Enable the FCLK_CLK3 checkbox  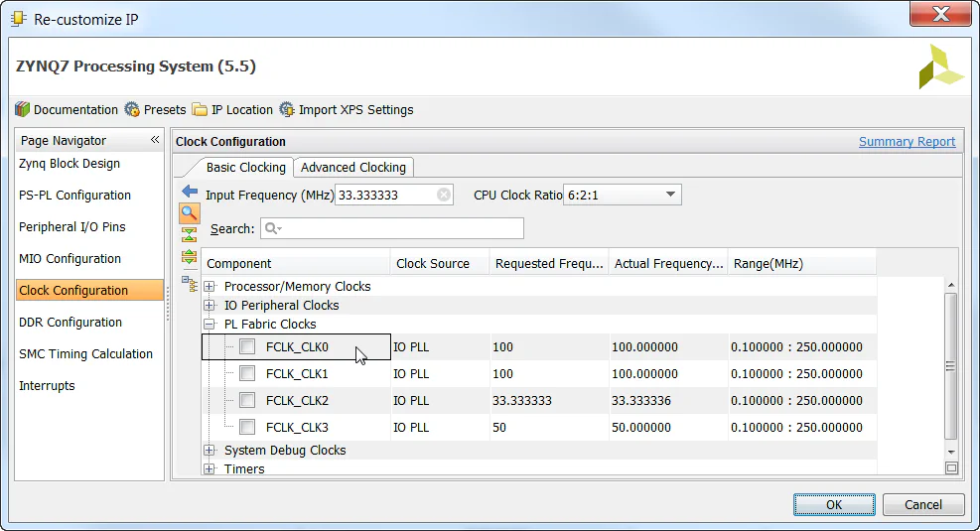point(247,428)
